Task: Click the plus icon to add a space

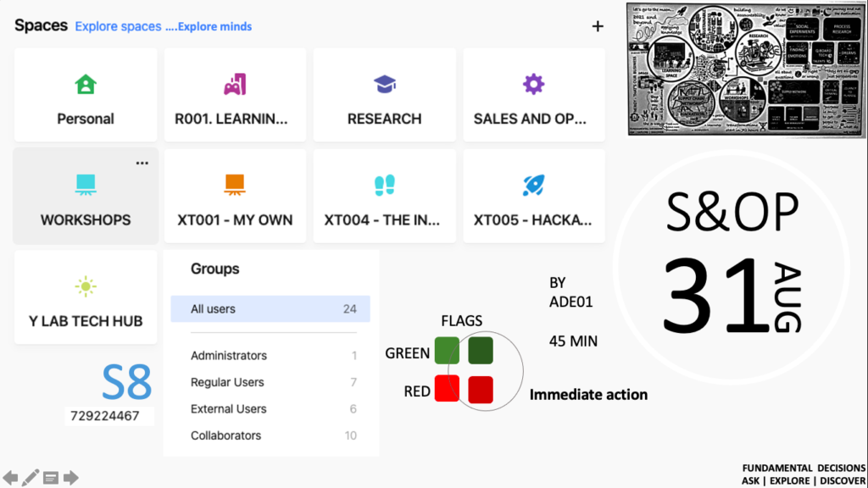Action: (x=598, y=26)
